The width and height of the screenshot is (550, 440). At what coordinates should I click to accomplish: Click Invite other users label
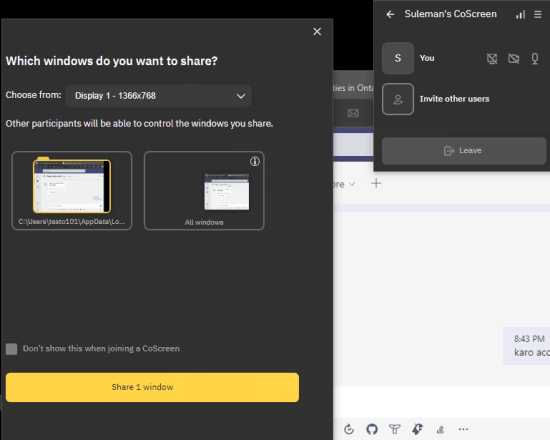(454, 99)
